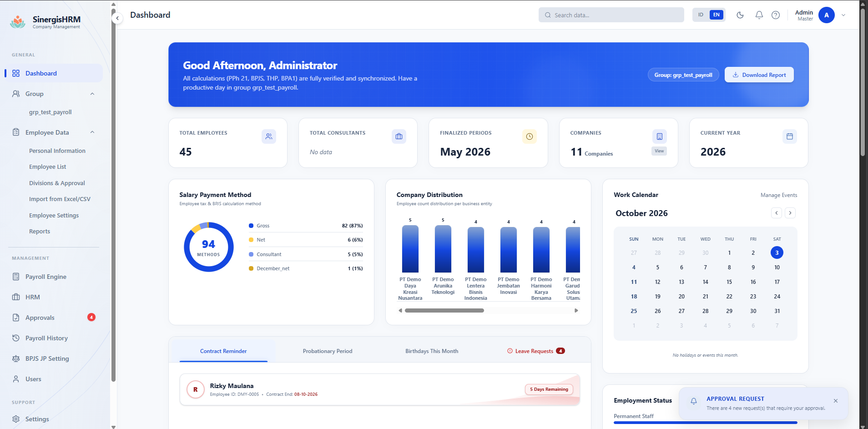Click the chart scroll right arrow
The height and width of the screenshot is (429, 868).
click(576, 311)
